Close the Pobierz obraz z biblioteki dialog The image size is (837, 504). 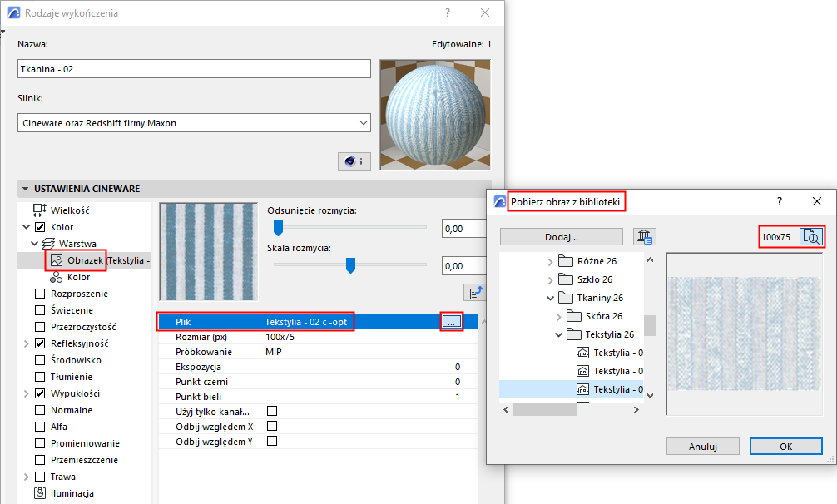[817, 201]
